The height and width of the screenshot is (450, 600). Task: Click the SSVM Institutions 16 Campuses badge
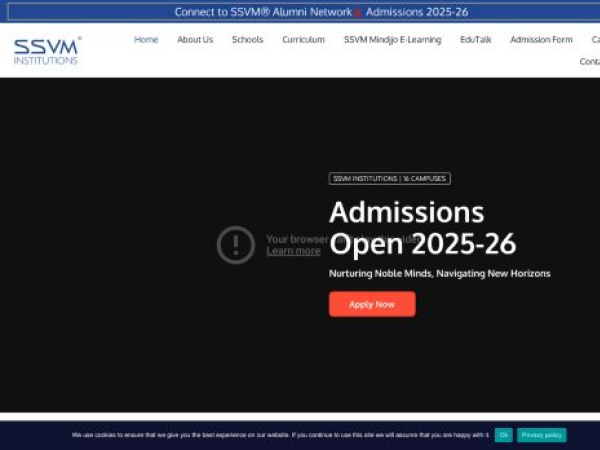tap(389, 179)
